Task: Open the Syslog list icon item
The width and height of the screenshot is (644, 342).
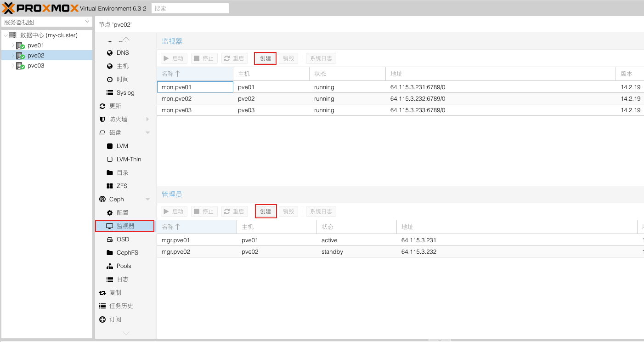Action: 110,93
